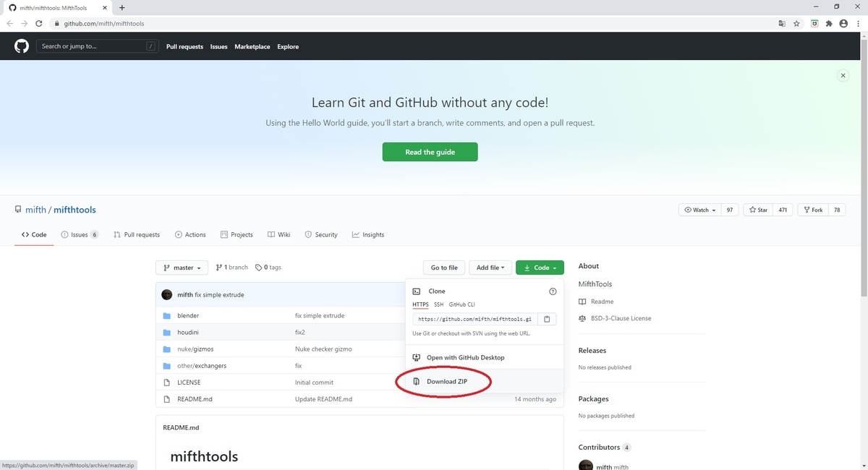
Task: Click mifth's avatar in commit row
Action: click(x=167, y=295)
